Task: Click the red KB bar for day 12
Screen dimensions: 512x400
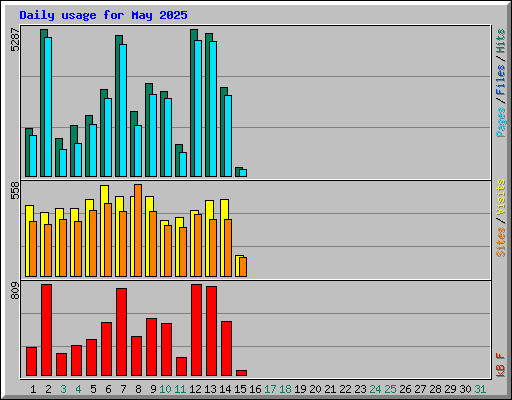Action: [196, 330]
